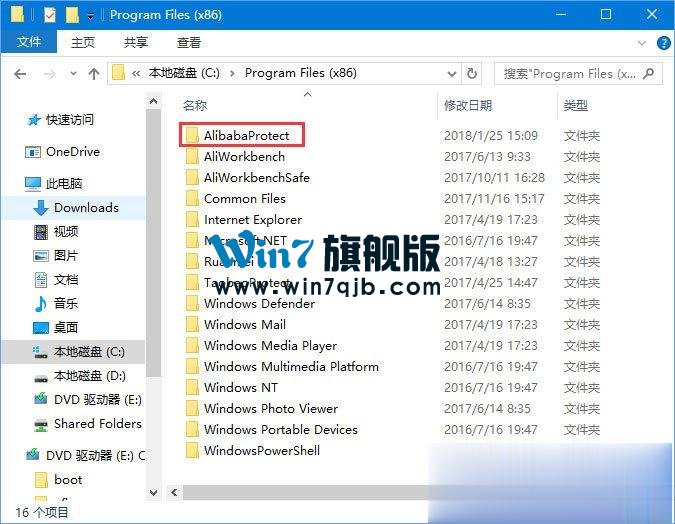
Task: Click the 此电脑 computer icon
Action: 33,184
